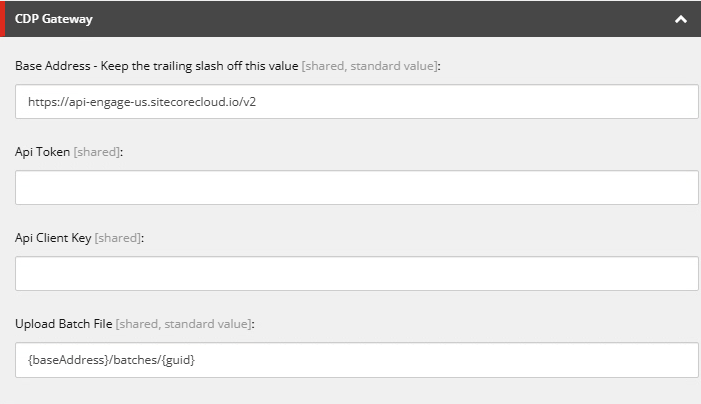701x404 pixels.
Task: Click the Api Token label
Action: pos(42,151)
